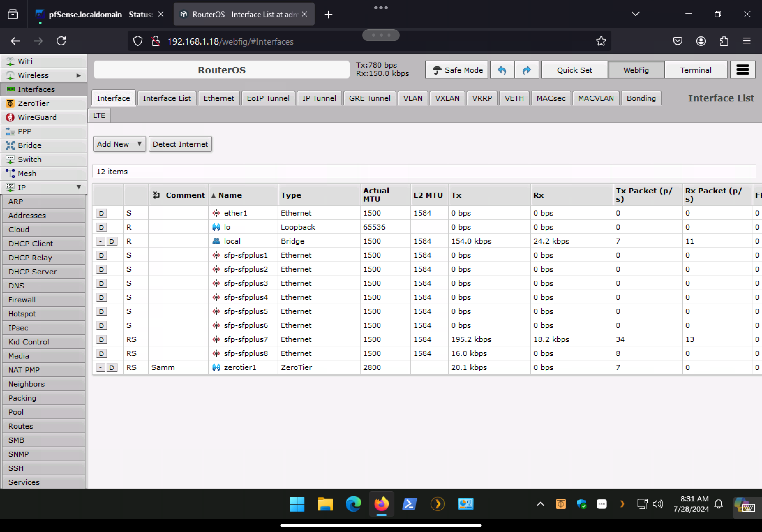This screenshot has width=762, height=532.
Task: Open the Mesh section
Action: 27,173
